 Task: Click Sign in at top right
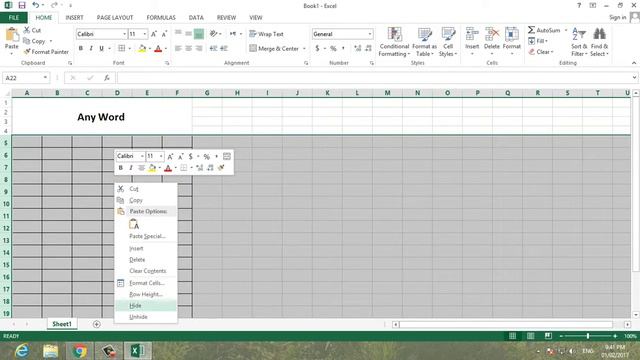click(x=618, y=17)
